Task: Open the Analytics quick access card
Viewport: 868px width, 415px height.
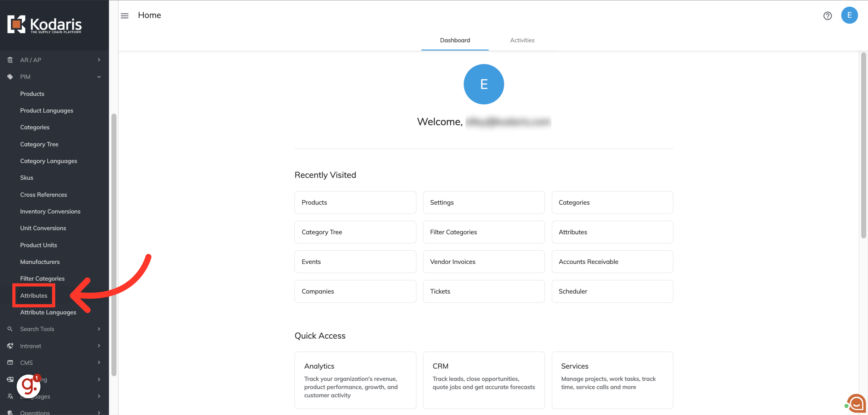Action: tap(355, 380)
